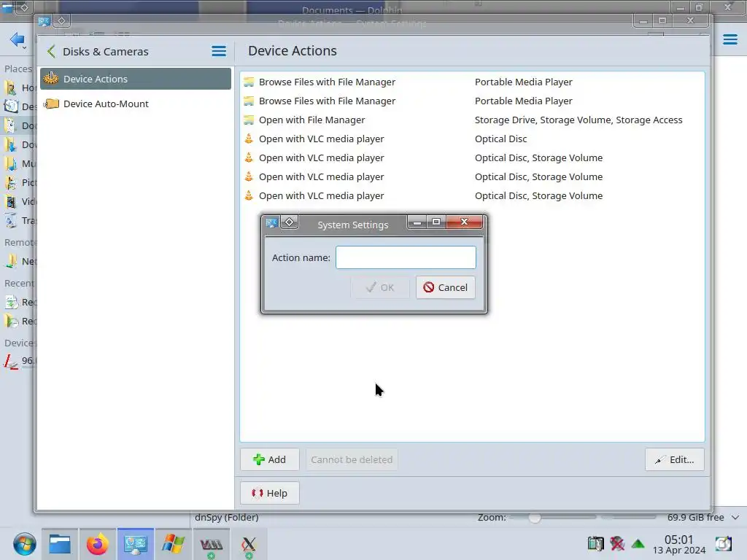Click the clock showing 05:01
Viewport: 747px width, 560px height.
(679, 544)
